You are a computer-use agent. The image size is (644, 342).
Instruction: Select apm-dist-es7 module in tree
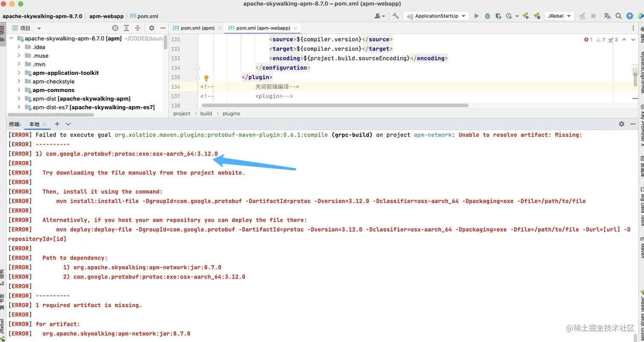click(x=93, y=107)
